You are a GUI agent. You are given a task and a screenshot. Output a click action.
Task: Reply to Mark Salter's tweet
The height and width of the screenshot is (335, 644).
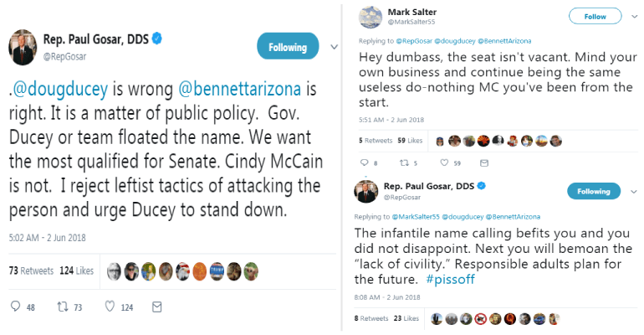coord(365,162)
